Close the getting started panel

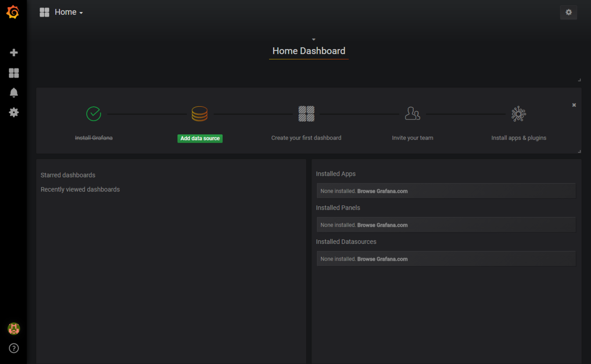[574, 105]
